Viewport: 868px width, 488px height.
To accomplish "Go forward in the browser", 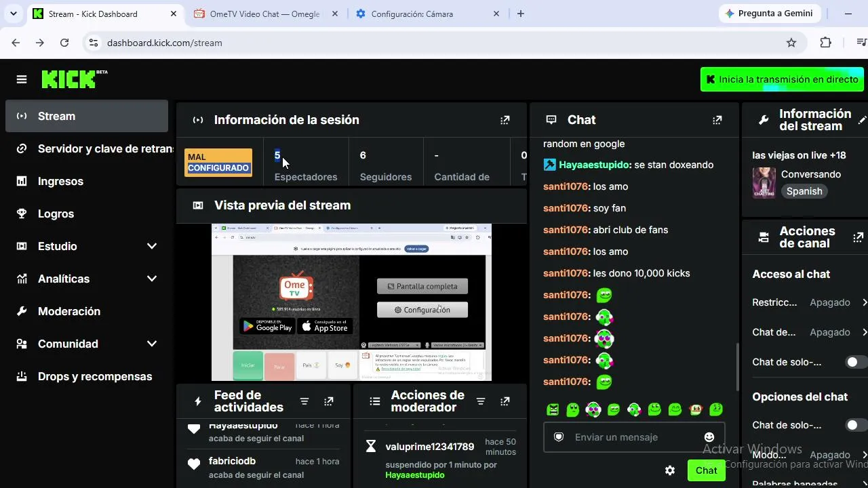I will click(x=40, y=43).
